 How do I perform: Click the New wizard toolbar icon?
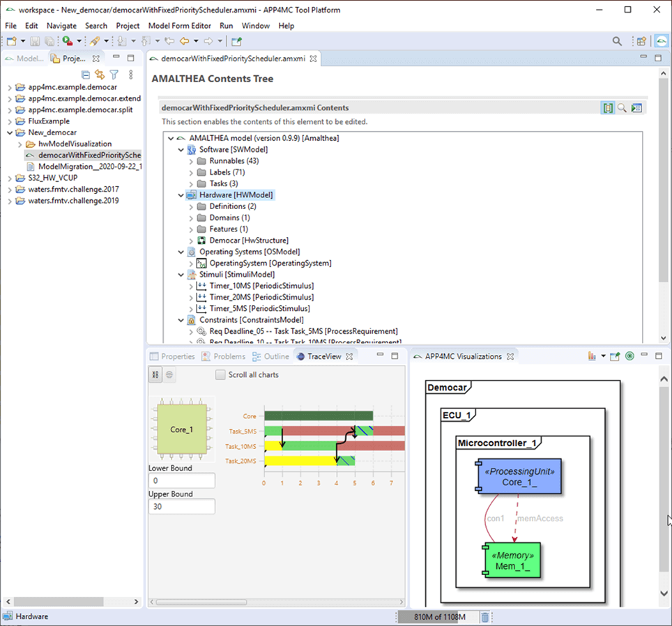coord(12,41)
